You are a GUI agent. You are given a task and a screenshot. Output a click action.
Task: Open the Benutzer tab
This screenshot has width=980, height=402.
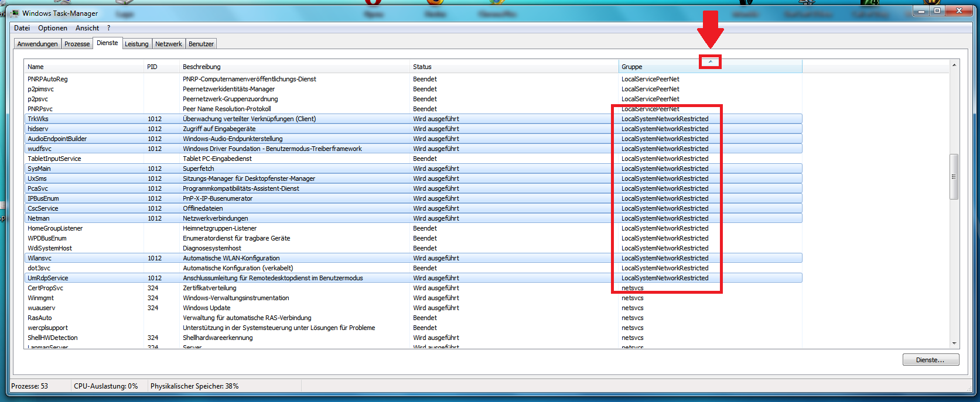click(x=202, y=44)
